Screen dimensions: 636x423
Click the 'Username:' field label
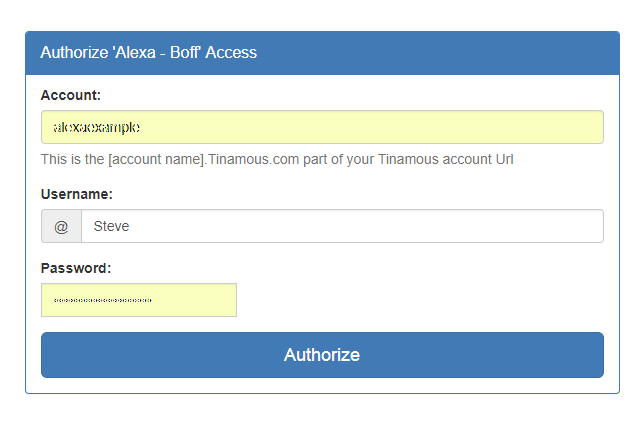(77, 194)
